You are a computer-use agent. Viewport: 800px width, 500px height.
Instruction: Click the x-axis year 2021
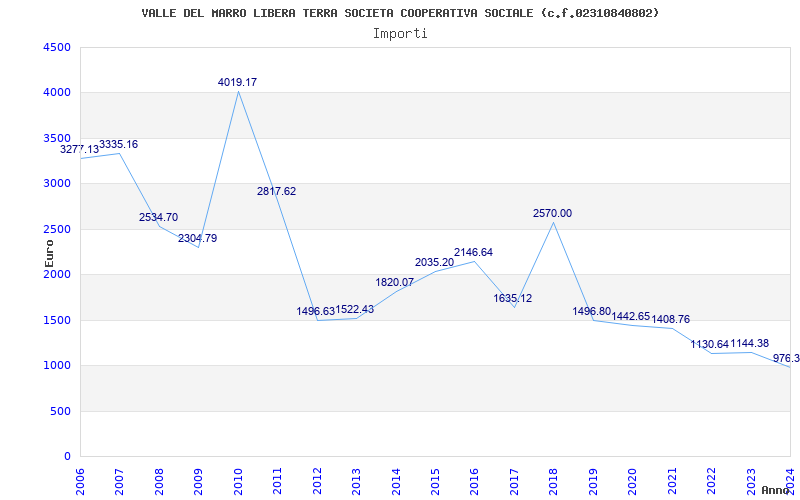tap(671, 482)
